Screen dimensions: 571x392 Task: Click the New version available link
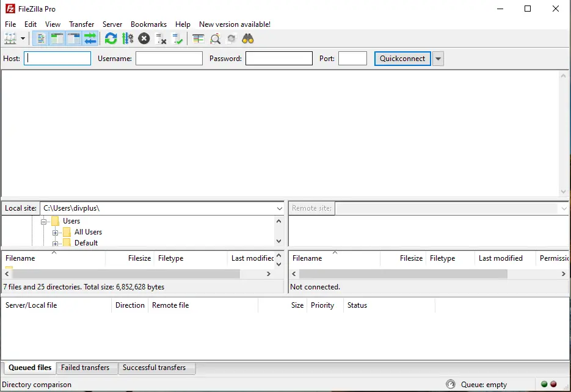pos(235,24)
